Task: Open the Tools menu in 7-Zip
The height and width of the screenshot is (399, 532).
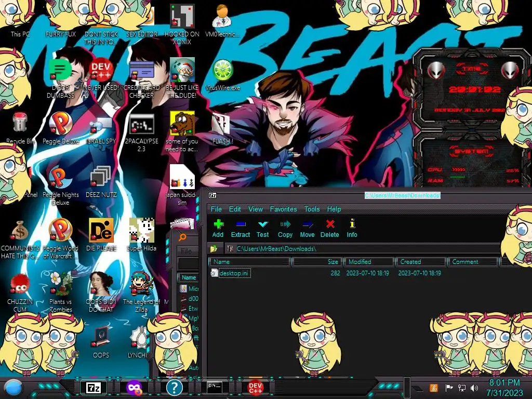Action: [x=312, y=209]
